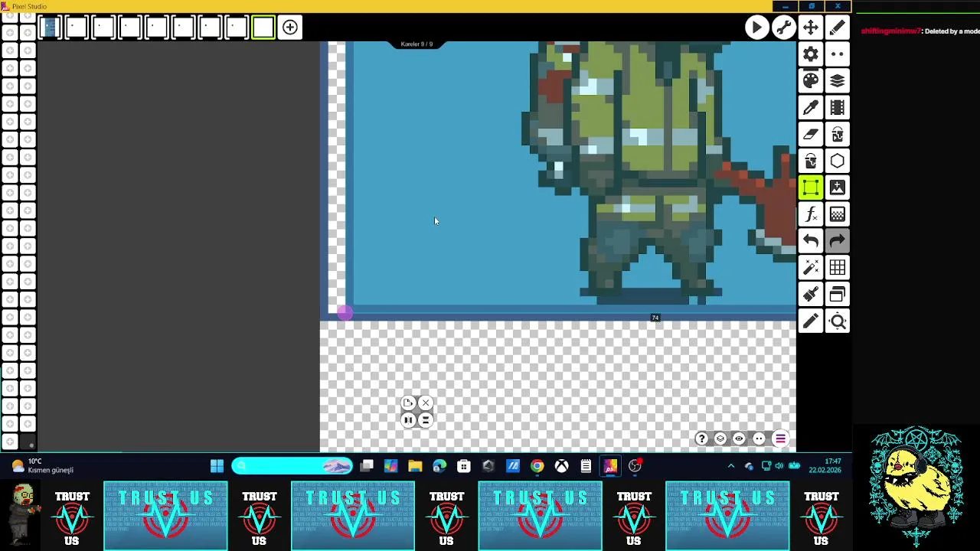
Task: Click the taskbar search box
Action: [292, 466]
